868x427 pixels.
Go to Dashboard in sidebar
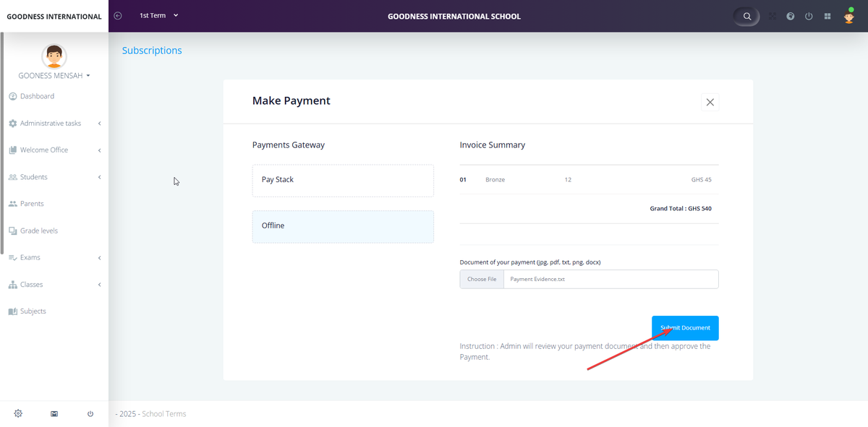[37, 96]
